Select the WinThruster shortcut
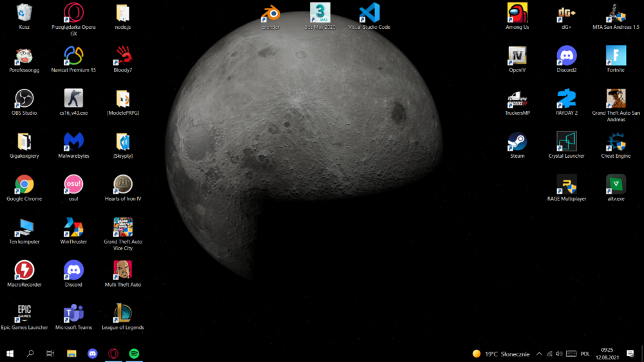The height and width of the screenshot is (362, 644). 73,232
